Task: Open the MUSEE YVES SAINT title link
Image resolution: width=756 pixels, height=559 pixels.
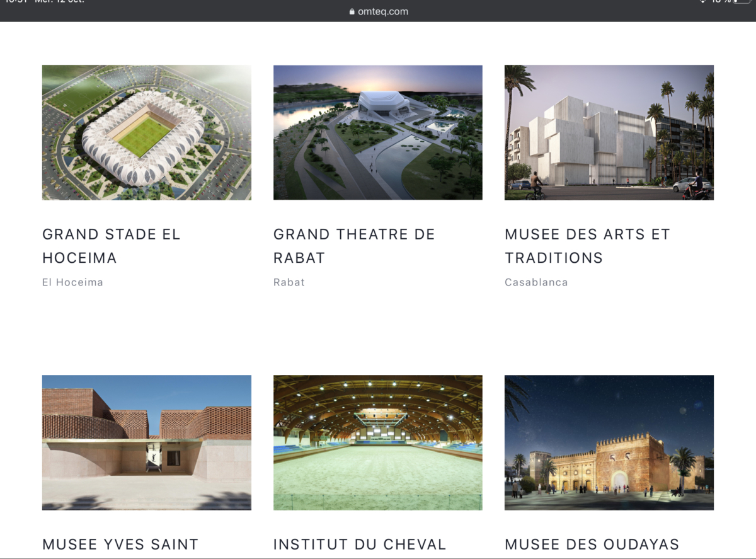Action: pos(120,545)
